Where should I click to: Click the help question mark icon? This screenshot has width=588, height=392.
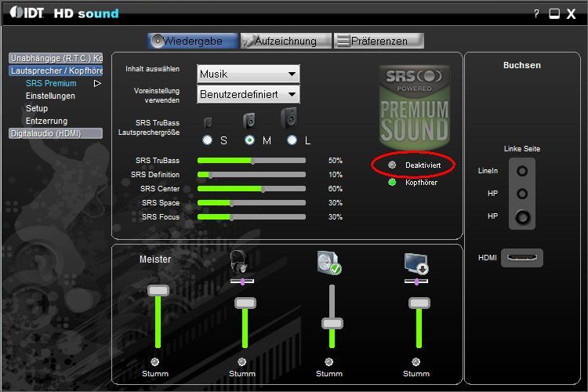pyautogui.click(x=536, y=13)
